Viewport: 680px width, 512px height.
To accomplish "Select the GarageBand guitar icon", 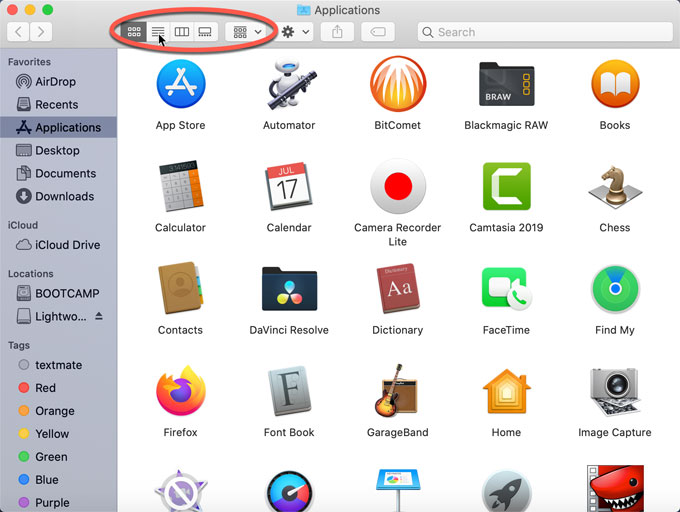I will (x=397, y=392).
